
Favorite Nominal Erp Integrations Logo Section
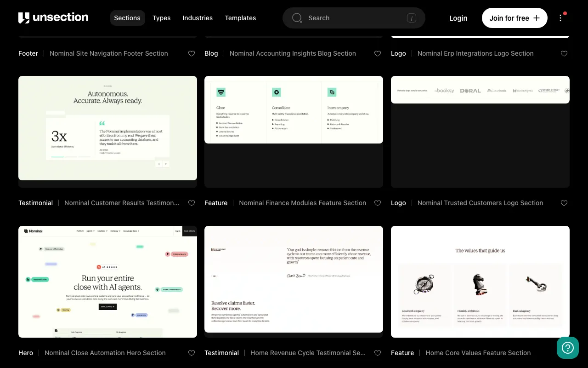coord(564,53)
